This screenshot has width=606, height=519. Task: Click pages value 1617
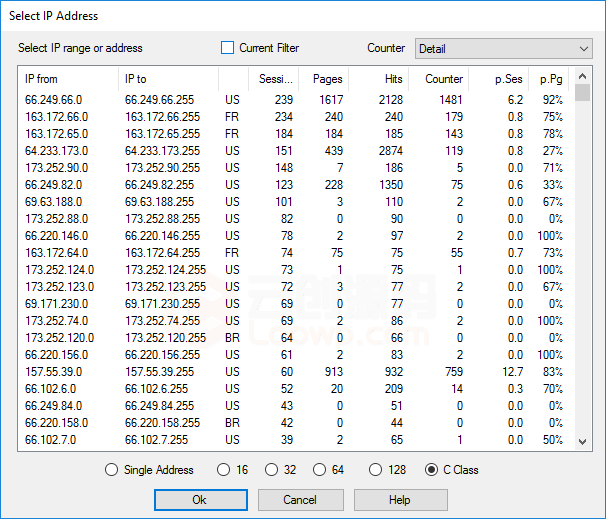(x=331, y=100)
